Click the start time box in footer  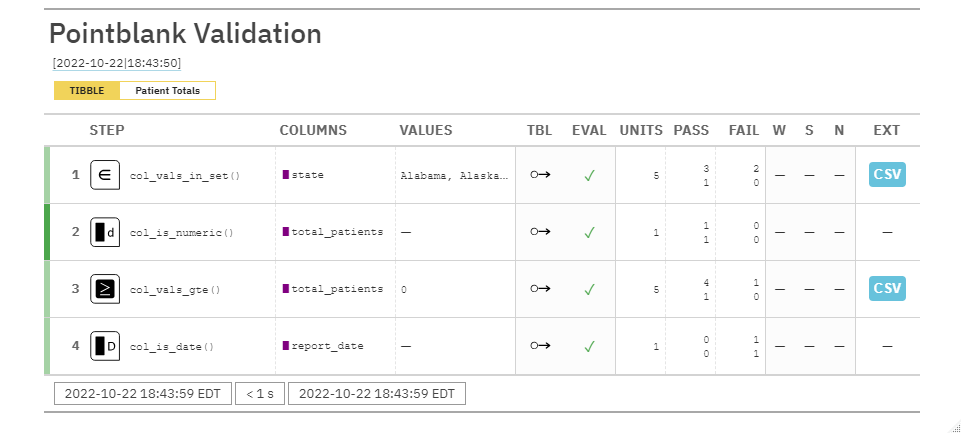pyautogui.click(x=143, y=393)
